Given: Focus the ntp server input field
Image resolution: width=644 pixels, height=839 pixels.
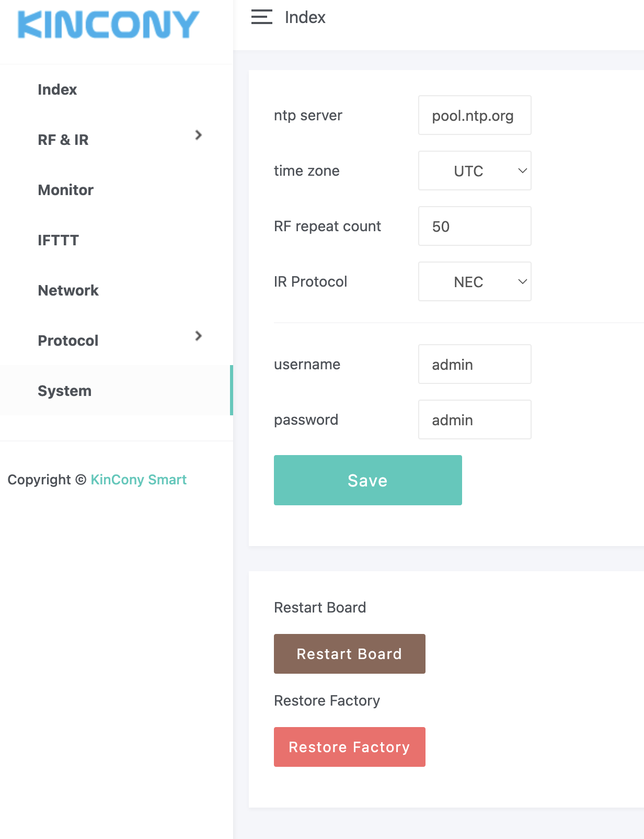Looking at the screenshot, I should coord(475,116).
